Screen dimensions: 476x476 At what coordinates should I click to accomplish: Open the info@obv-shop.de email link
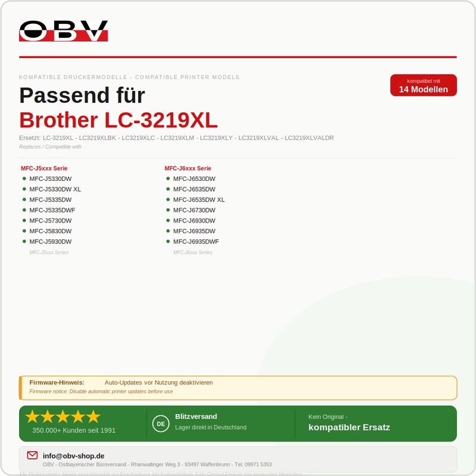pos(73,456)
